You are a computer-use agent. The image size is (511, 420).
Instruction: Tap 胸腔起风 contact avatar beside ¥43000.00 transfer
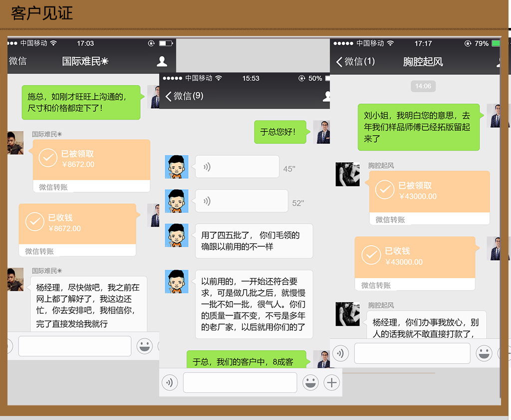point(347,174)
